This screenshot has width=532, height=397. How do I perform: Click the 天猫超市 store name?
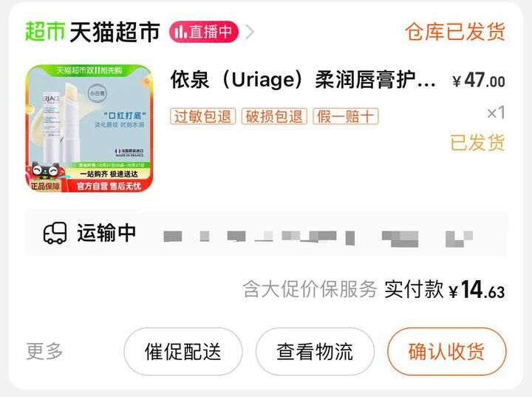coord(115,32)
